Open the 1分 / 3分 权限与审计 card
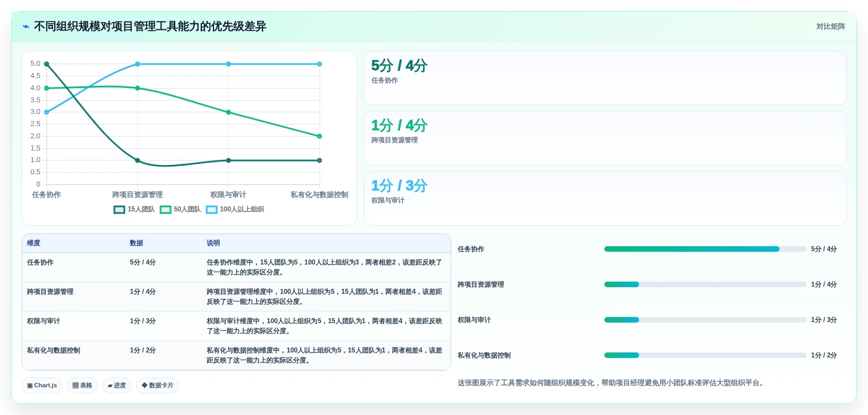This screenshot has height=415, width=868. tap(605, 198)
